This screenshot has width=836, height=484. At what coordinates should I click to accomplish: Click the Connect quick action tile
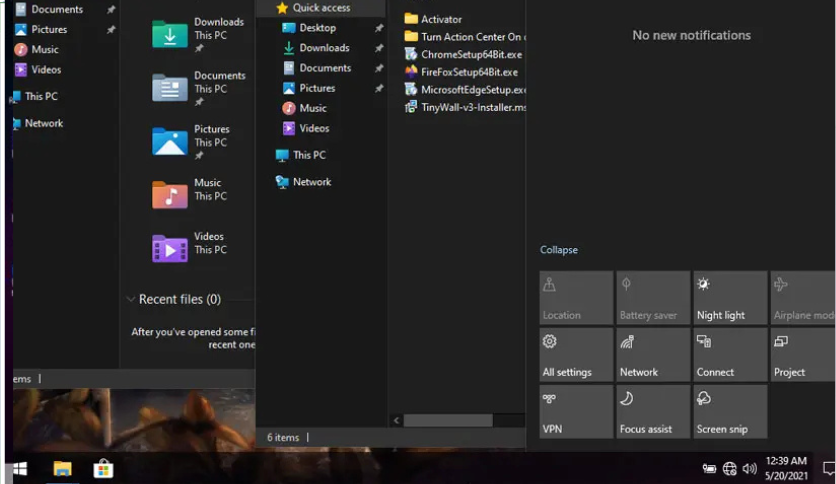coord(730,354)
